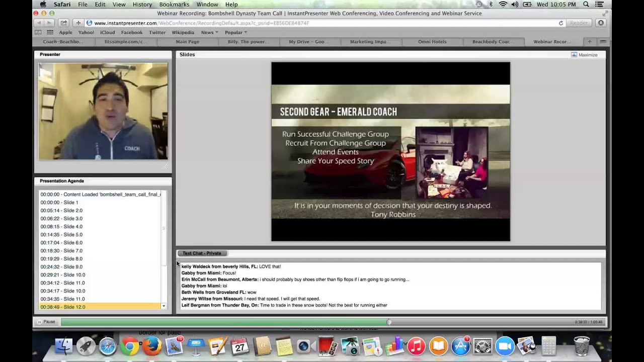Open the News bookmarks dropdown
Screen dimensions: 644x362
click(x=209, y=32)
